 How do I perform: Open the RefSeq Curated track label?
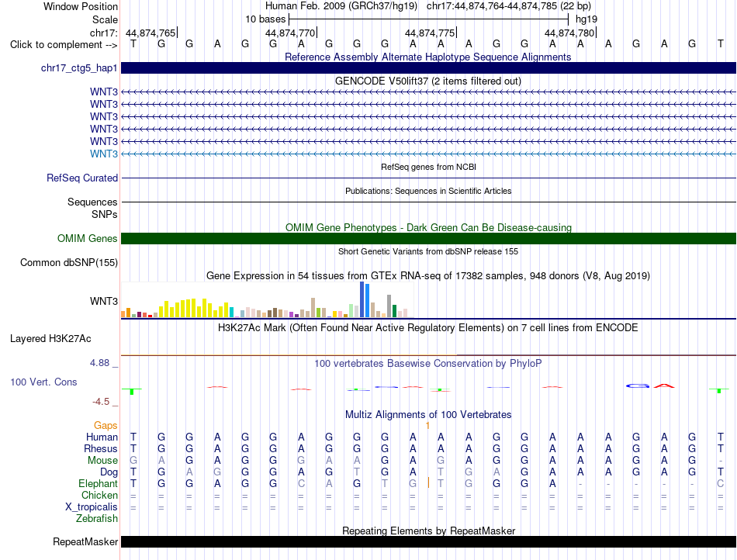coord(82,178)
